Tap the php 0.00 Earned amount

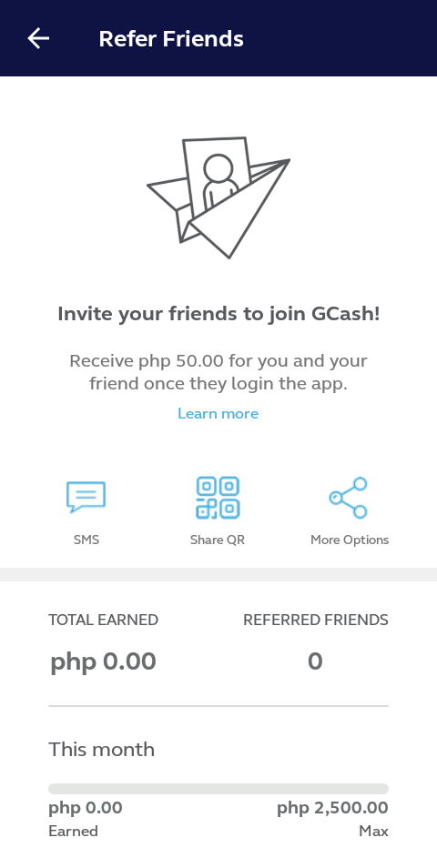click(x=86, y=808)
